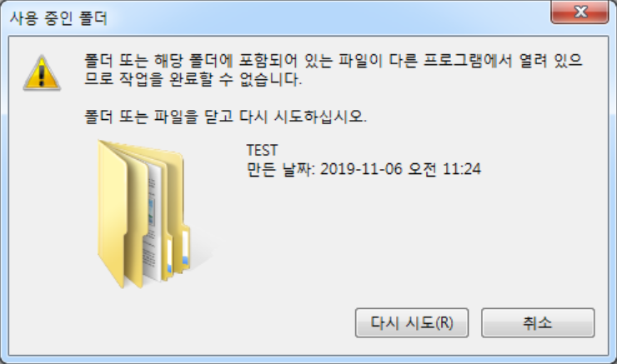Cancel the operation with 취소 button

point(538,322)
